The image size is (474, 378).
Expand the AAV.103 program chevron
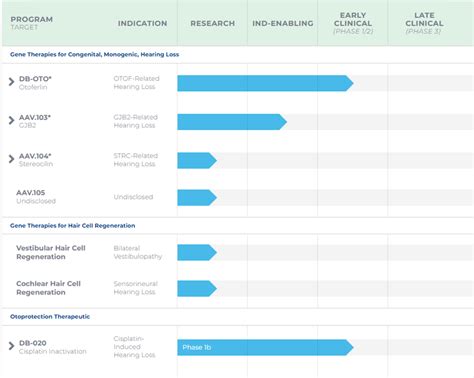click(x=12, y=120)
